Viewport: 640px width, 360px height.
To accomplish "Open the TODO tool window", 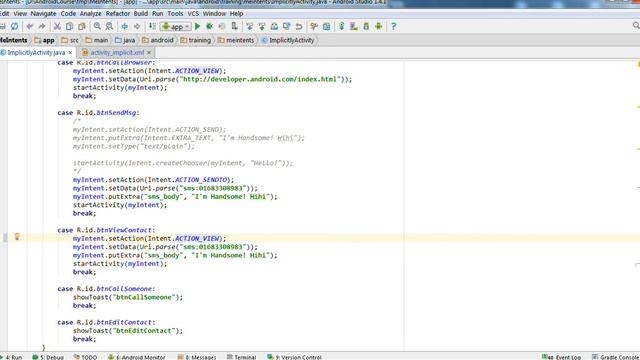I will pyautogui.click(x=85, y=357).
